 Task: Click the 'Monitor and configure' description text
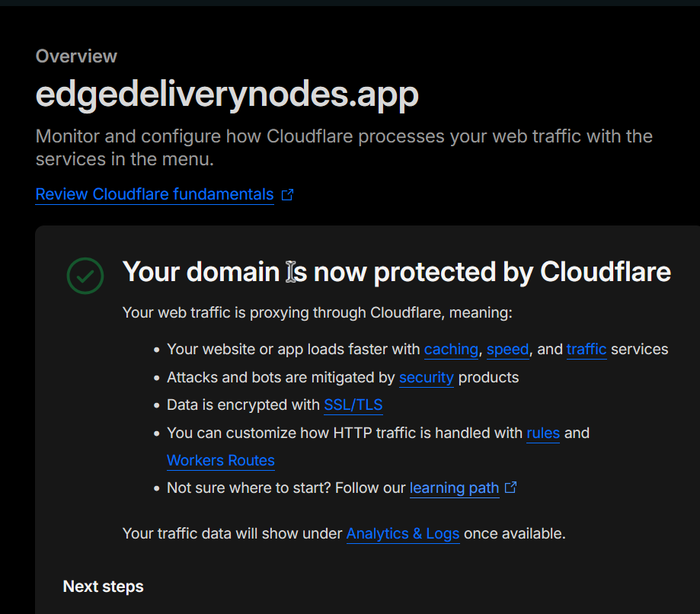pyautogui.click(x=344, y=147)
